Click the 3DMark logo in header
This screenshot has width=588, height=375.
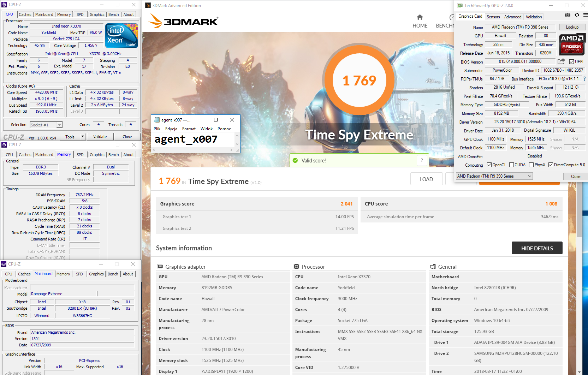[183, 21]
